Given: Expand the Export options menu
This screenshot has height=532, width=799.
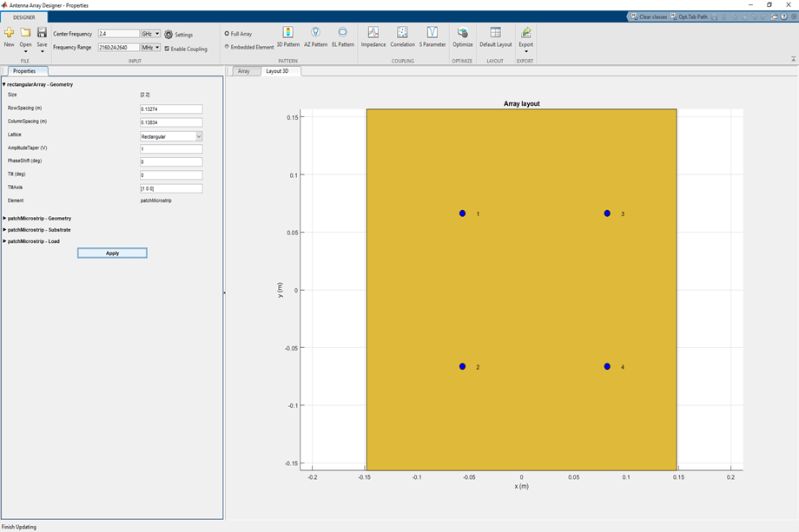Looking at the screenshot, I should coord(525,51).
